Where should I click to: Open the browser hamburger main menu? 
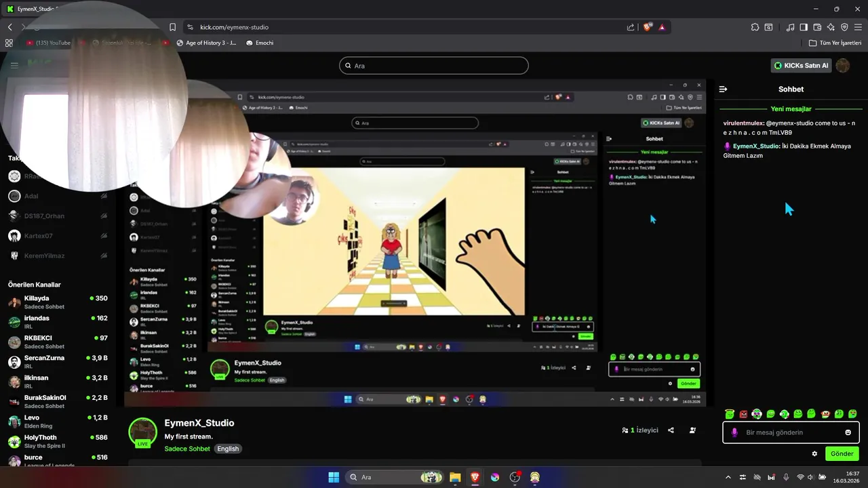858,27
